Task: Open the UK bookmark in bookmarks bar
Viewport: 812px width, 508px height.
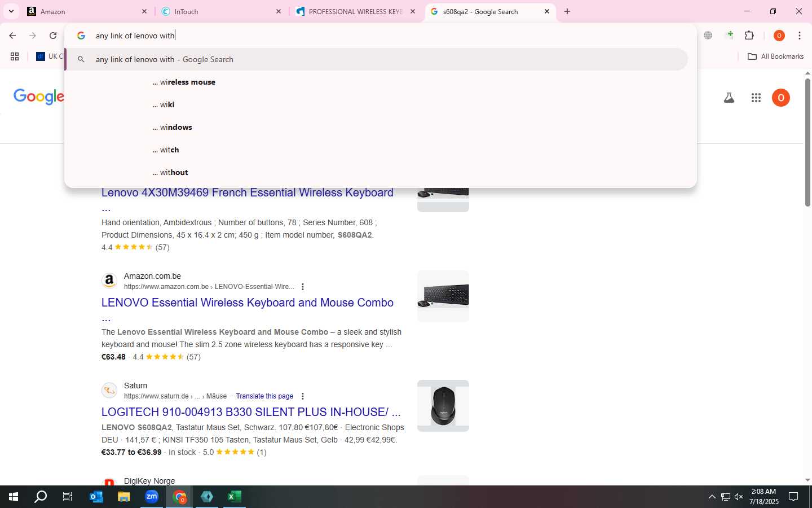Action: 50,56
